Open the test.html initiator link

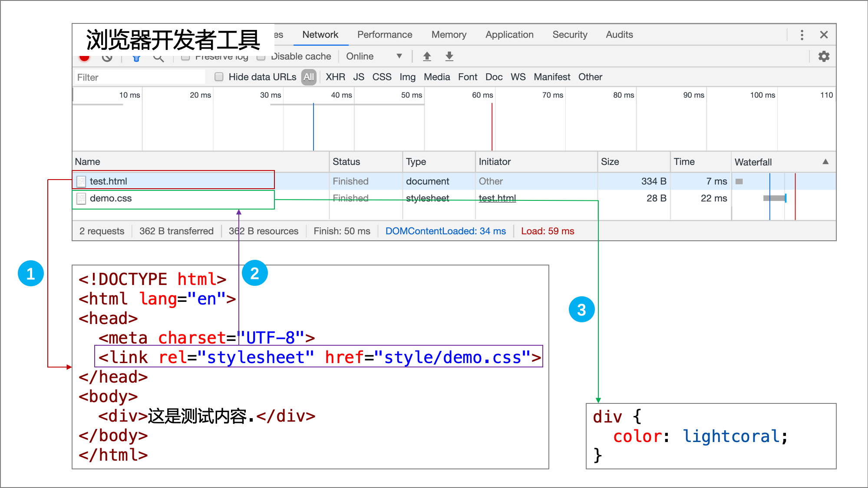point(497,198)
